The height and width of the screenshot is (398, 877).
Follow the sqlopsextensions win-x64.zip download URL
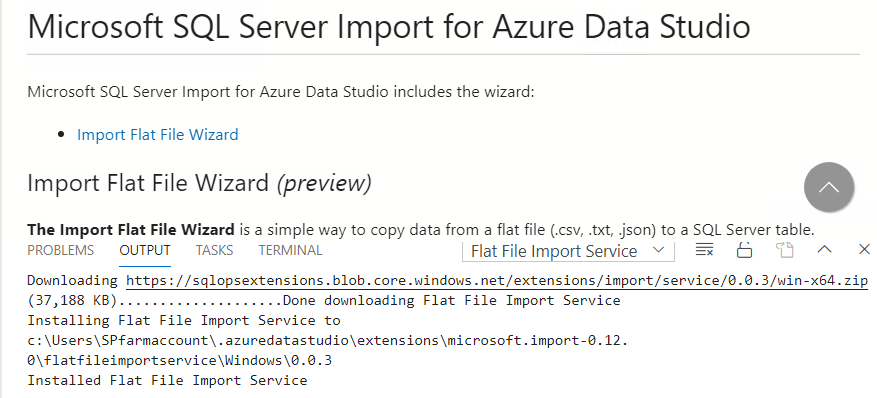(497, 281)
